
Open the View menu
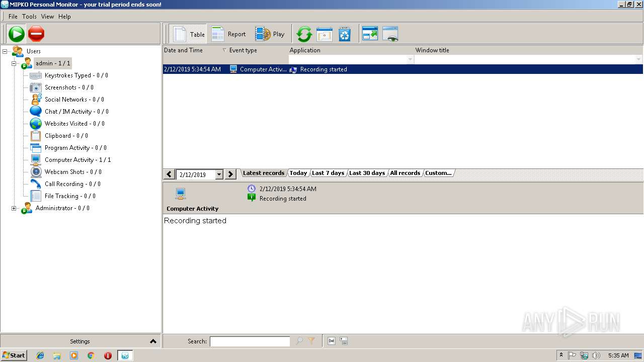(x=47, y=17)
